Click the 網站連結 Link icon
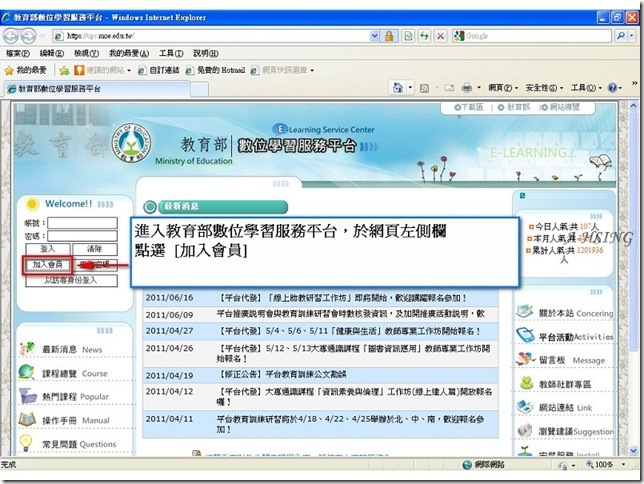The height and width of the screenshot is (484, 644). point(525,407)
